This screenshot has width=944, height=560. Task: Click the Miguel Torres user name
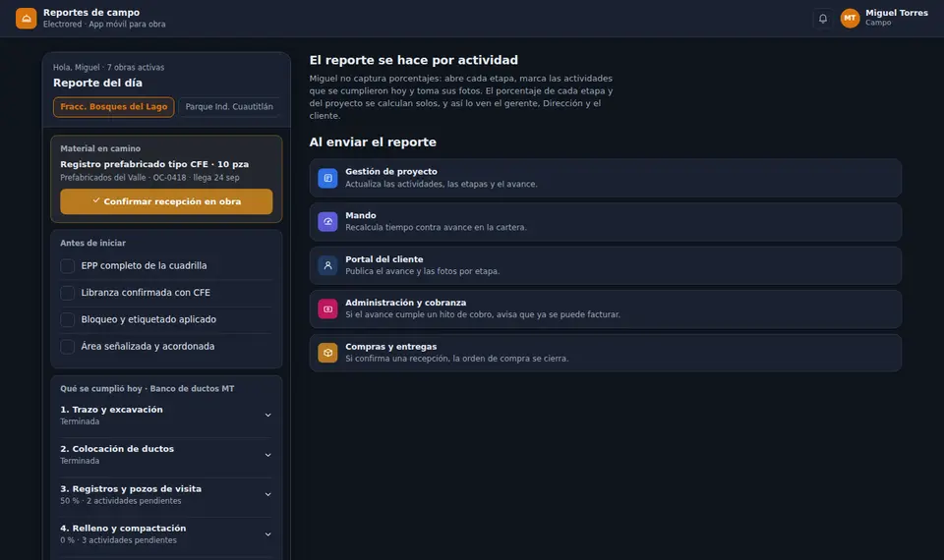point(897,13)
